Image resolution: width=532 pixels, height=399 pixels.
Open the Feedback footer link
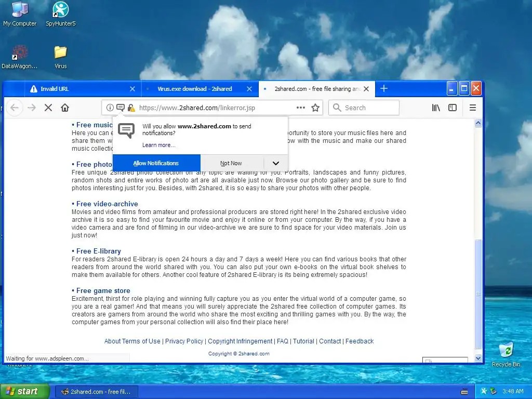pyautogui.click(x=360, y=341)
